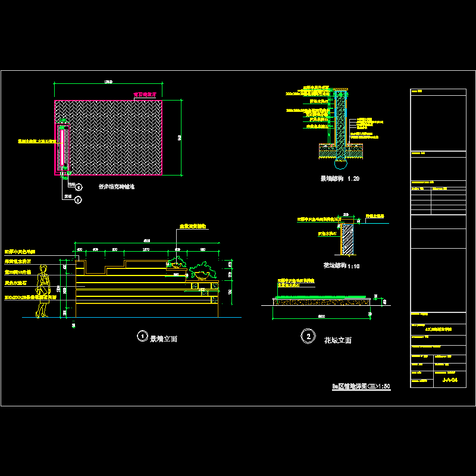This screenshot has width=476, height=476.
Task: Click the label right of planter section detail
Action: 375,216
